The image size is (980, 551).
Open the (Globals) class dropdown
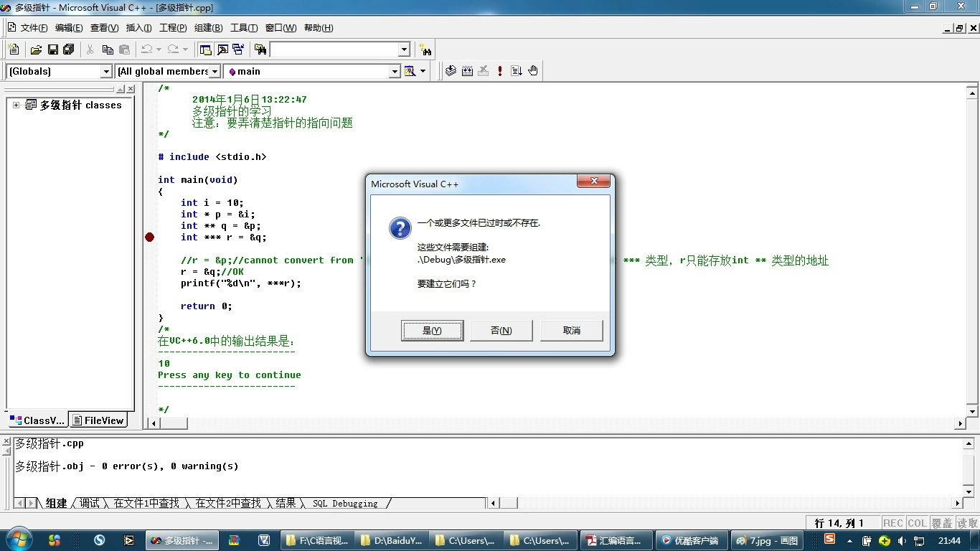(106, 71)
